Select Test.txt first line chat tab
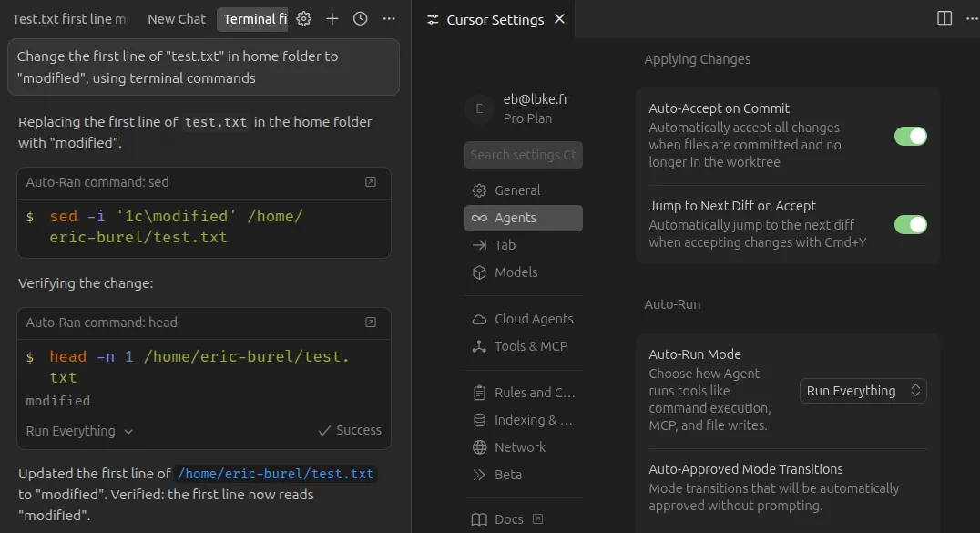This screenshot has height=533, width=980. (70, 19)
